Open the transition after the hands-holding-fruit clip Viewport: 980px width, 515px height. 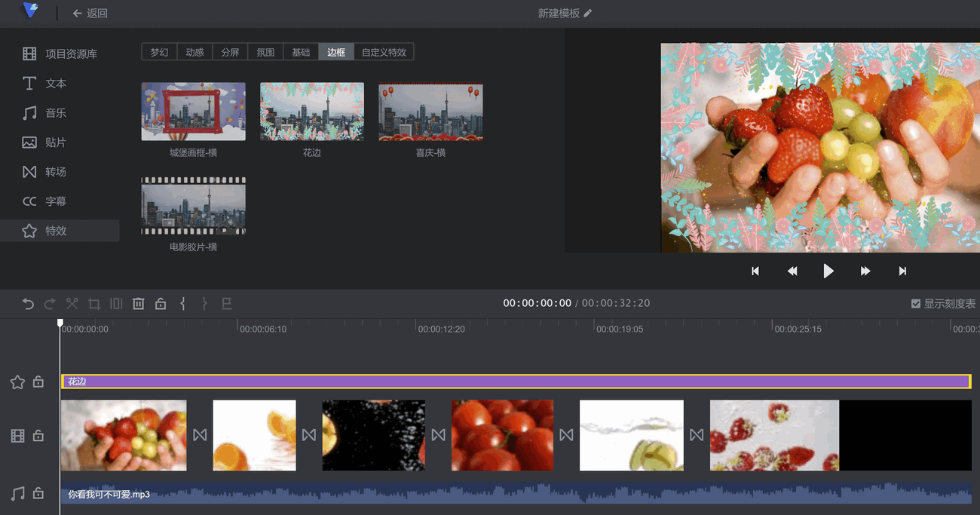coord(200,435)
